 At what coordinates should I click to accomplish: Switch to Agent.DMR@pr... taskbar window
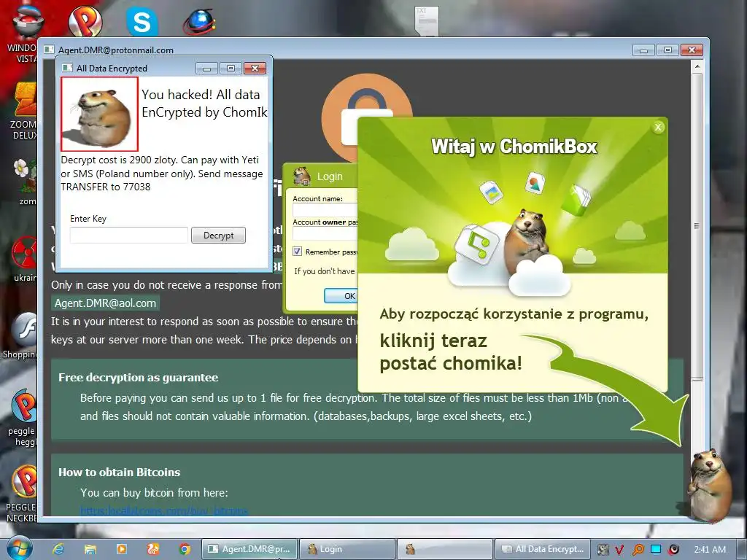[249, 549]
